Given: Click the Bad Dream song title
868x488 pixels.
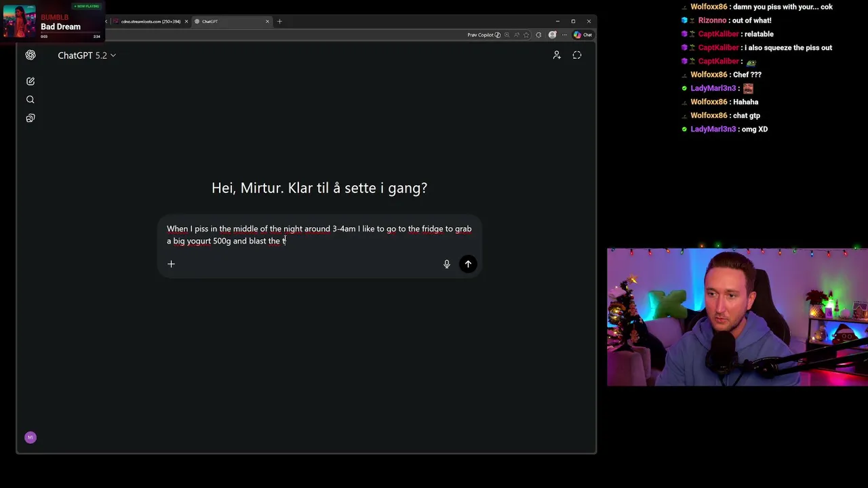Looking at the screenshot, I should 60,27.
